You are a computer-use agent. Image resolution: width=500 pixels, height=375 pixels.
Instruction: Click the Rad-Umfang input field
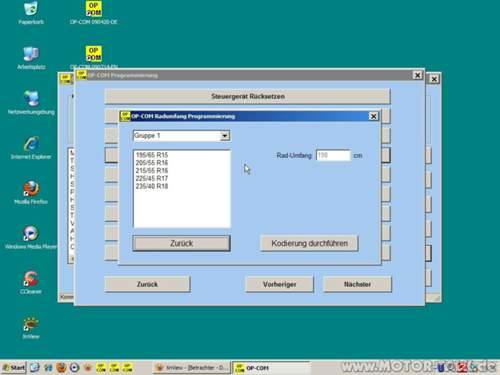point(333,155)
